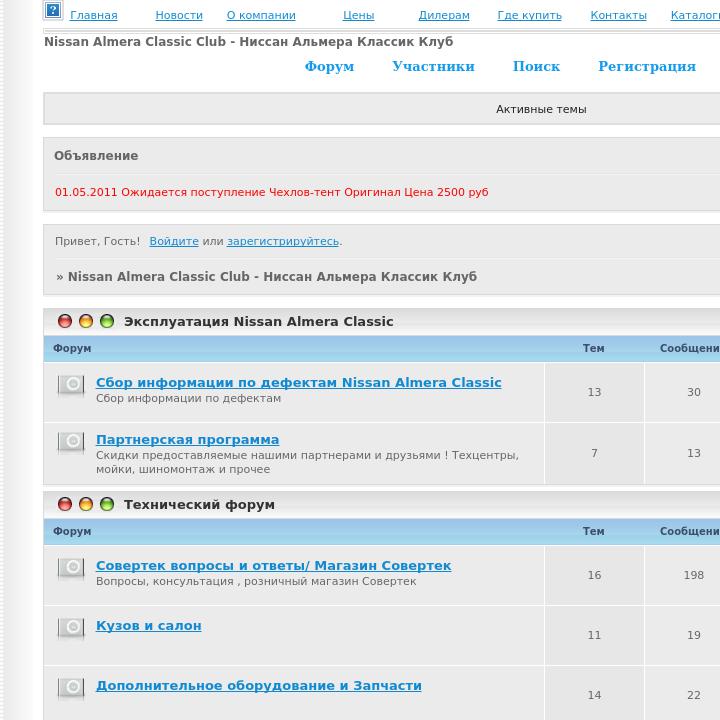Click forum icon beside Сбор информации по дефектам
The width and height of the screenshot is (720, 720).
[x=71, y=385]
